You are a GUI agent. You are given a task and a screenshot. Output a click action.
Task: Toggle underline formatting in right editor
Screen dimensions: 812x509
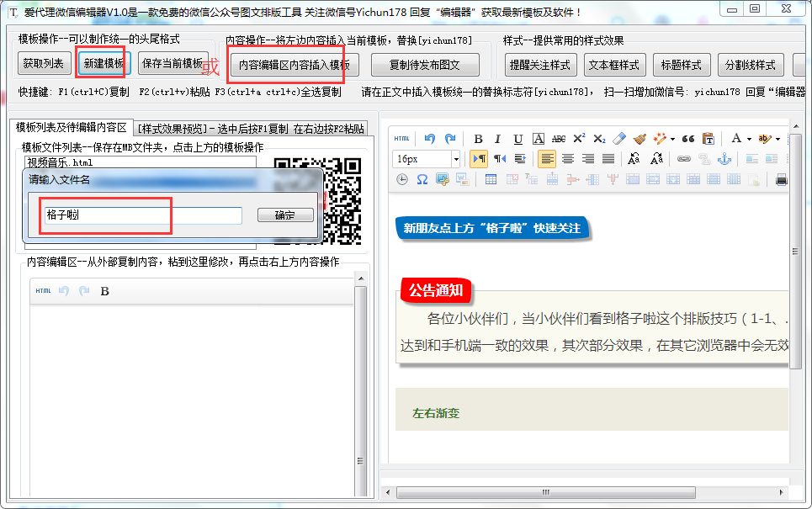click(517, 139)
